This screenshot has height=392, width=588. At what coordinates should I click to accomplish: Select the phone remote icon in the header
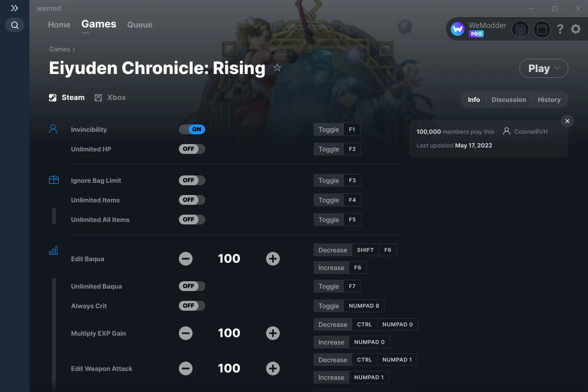point(520,29)
